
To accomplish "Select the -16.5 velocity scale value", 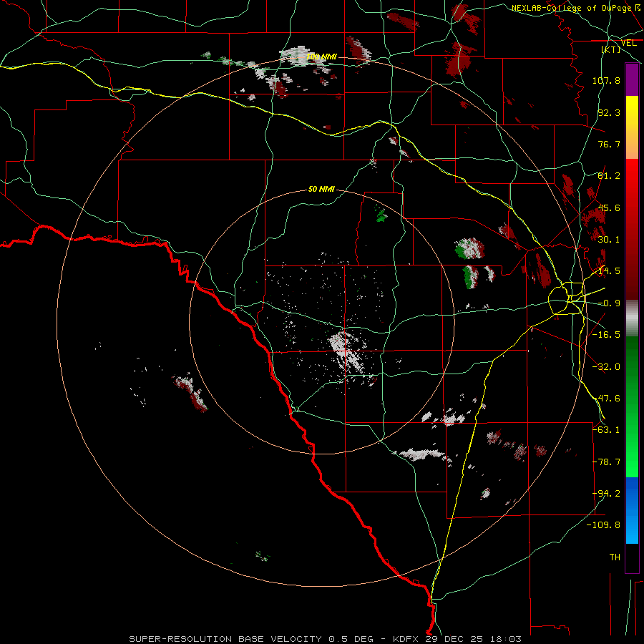I will click(x=606, y=335).
